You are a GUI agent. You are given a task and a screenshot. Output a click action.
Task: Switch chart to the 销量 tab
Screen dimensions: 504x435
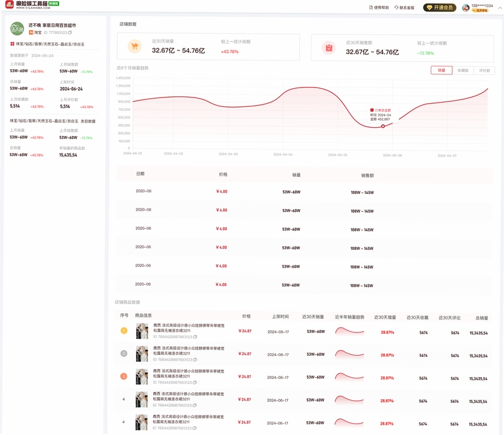tap(442, 71)
